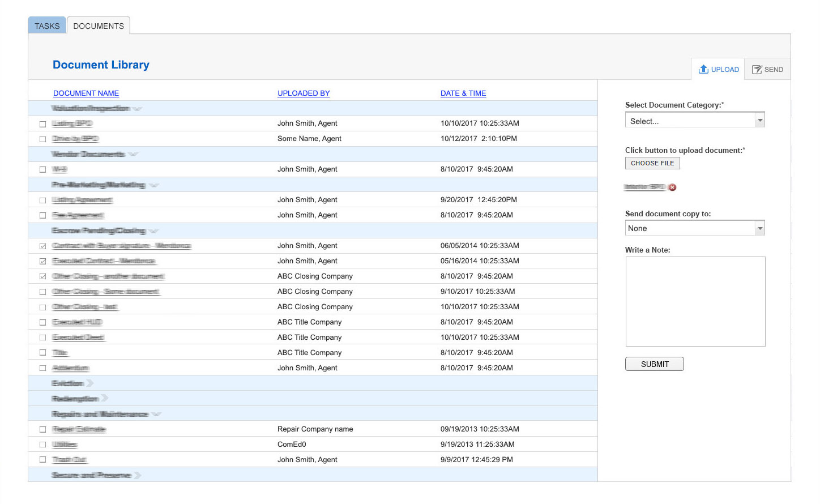The width and height of the screenshot is (820, 504).
Task: Click the SUBMIT button
Action: [654, 364]
